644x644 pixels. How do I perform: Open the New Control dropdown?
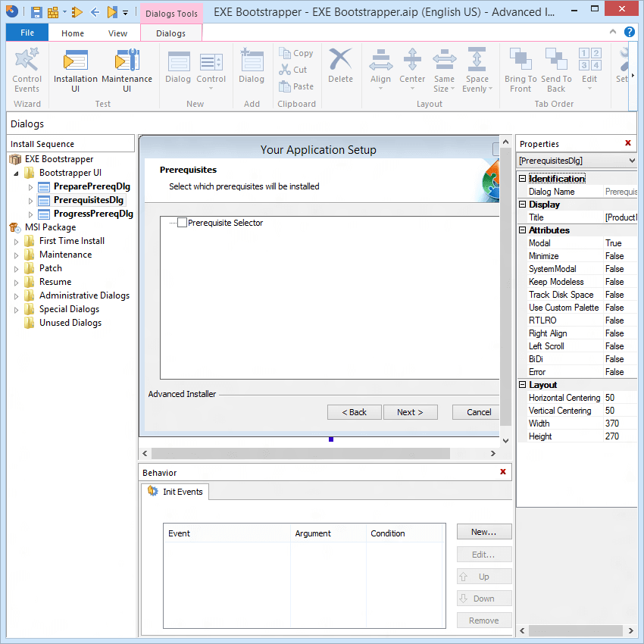[211, 70]
